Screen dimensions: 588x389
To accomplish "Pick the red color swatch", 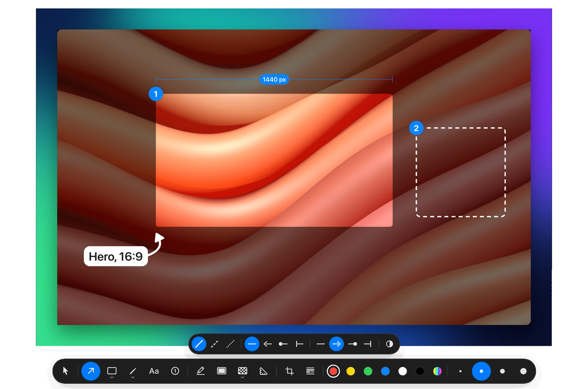I will (x=333, y=371).
